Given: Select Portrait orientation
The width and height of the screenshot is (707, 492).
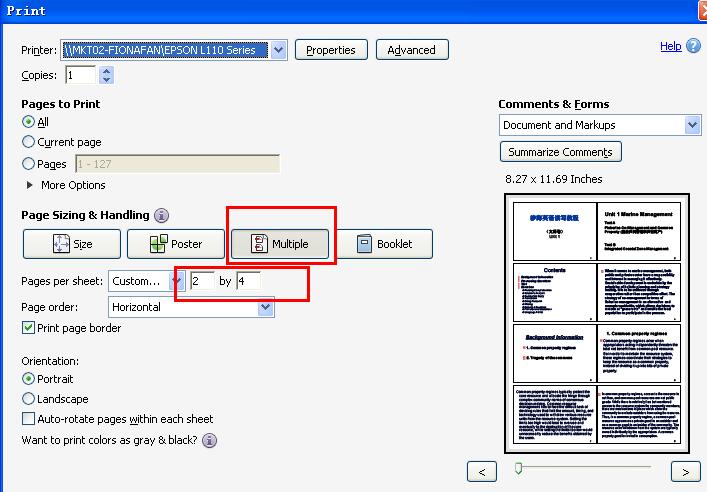Looking at the screenshot, I should (x=28, y=379).
